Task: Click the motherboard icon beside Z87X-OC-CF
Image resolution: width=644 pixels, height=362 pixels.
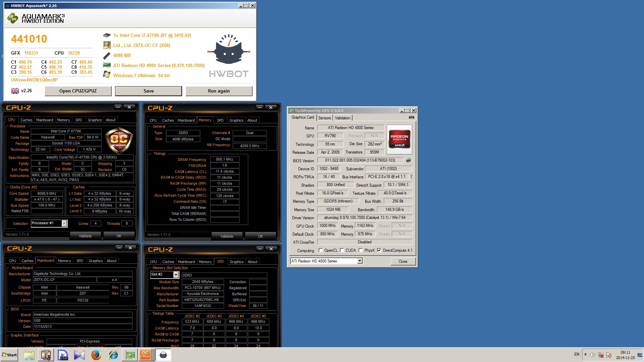Action: (107, 45)
